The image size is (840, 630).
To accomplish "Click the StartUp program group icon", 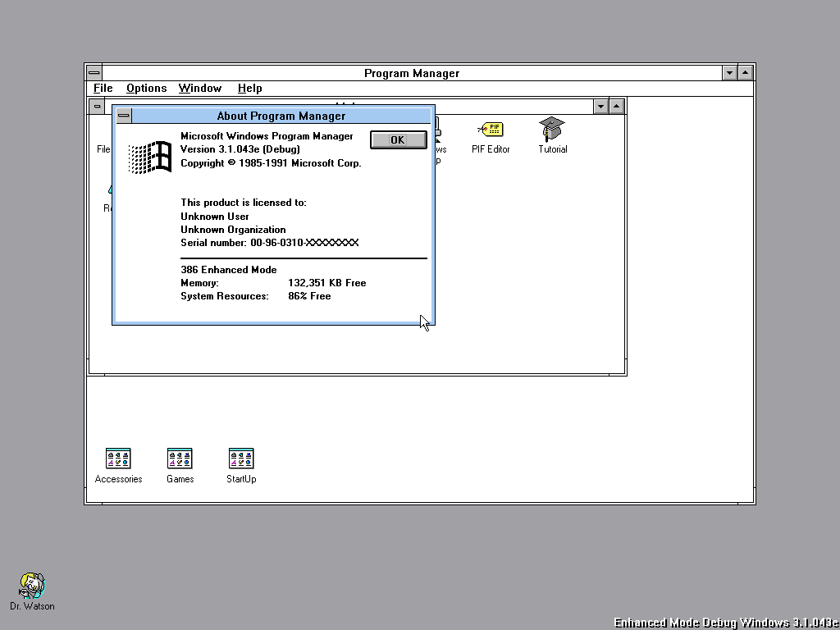I will click(241, 459).
